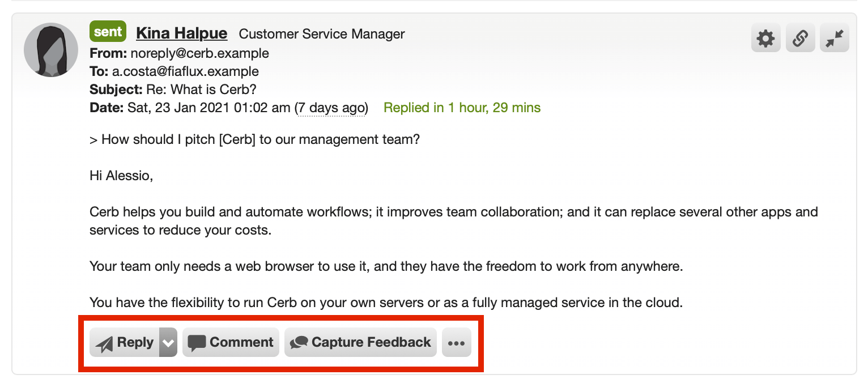
Task: Open the Capture Feedback action
Action: click(x=360, y=342)
